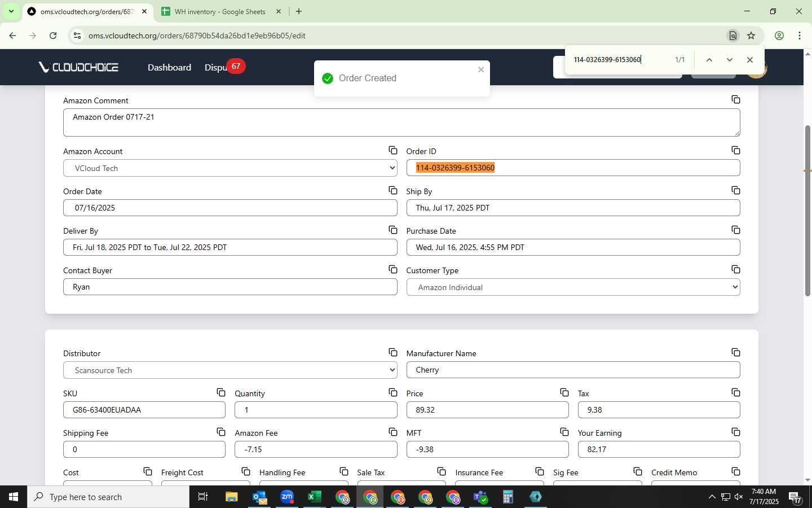The height and width of the screenshot is (508, 812).
Task: Copy the Shipping Fee value
Action: tap(221, 432)
